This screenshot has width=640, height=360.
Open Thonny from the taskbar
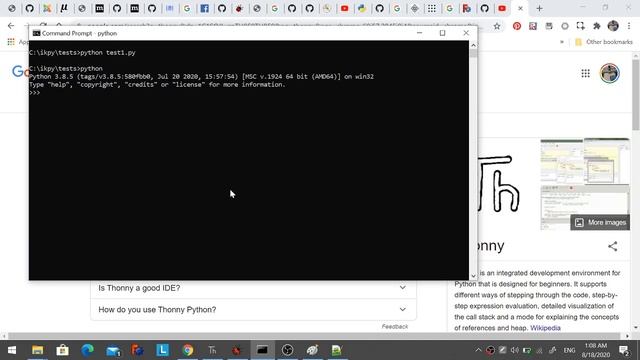pos(212,350)
